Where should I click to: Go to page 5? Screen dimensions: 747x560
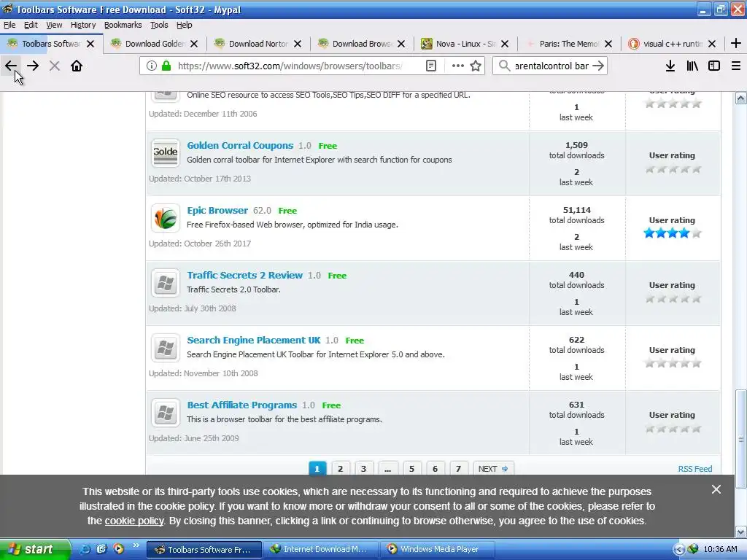point(411,469)
